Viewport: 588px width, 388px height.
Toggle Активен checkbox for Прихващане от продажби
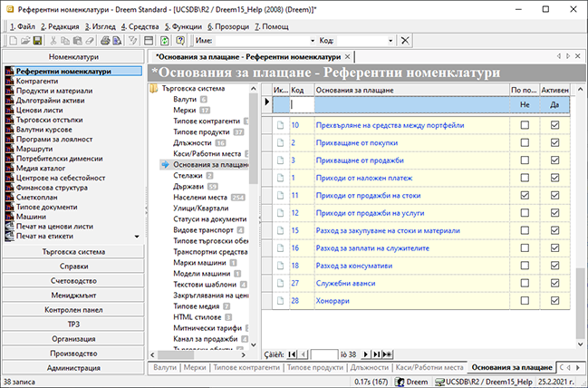[554, 160]
